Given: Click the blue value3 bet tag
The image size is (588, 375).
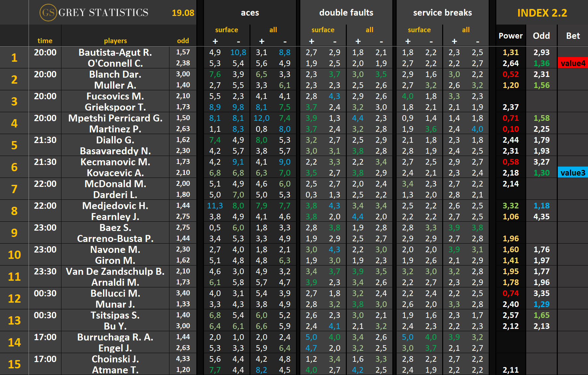Looking at the screenshot, I should point(573,173).
